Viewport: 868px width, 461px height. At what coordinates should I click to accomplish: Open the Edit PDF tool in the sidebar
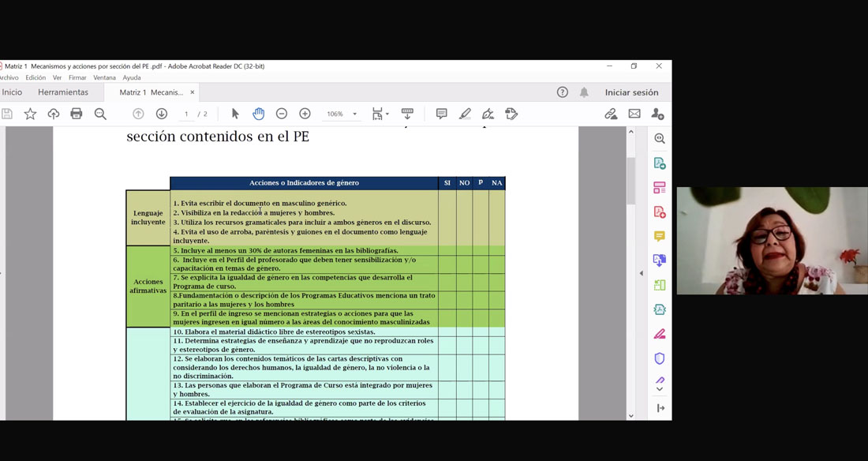click(x=660, y=188)
